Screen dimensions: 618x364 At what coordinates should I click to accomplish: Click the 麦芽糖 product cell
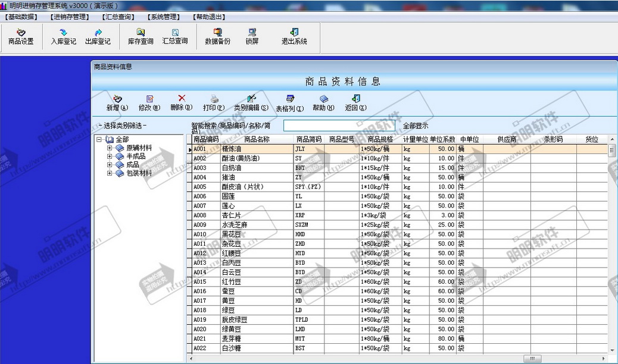pyautogui.click(x=257, y=338)
